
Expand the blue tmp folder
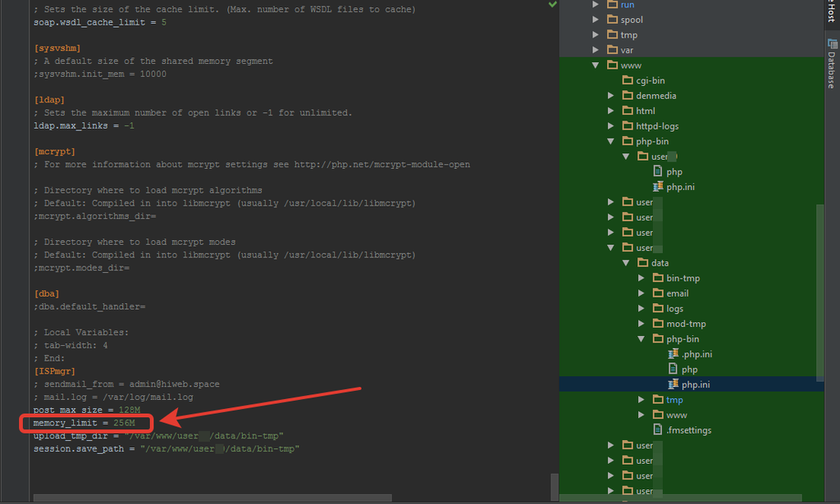point(641,400)
